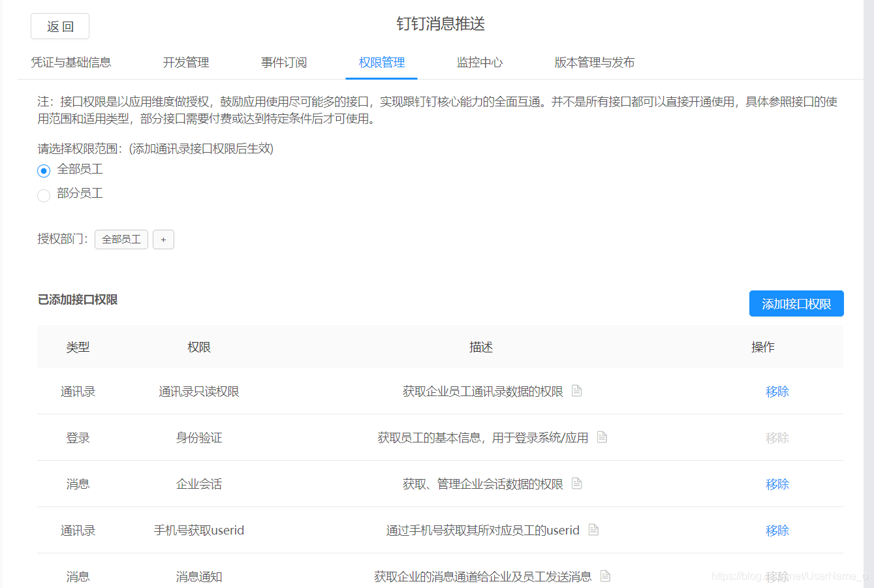The height and width of the screenshot is (588, 874).
Task: Select the 权限管理 tab
Action: (x=382, y=63)
